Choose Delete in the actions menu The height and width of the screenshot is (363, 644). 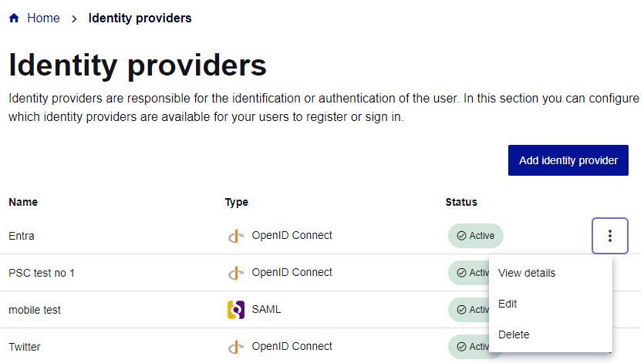514,334
